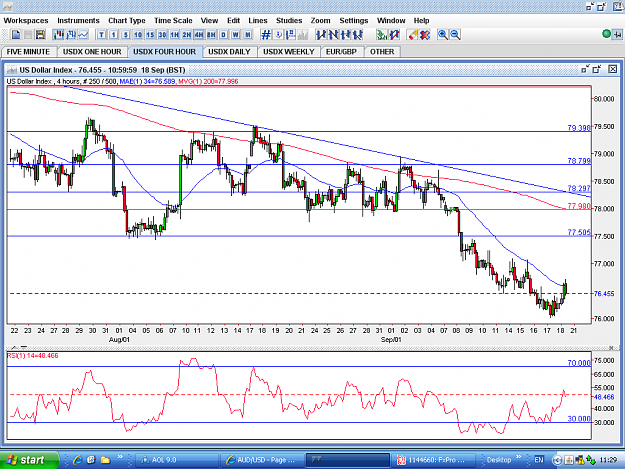
Task: Switch to the EUR/GBP tab
Action: click(x=341, y=52)
